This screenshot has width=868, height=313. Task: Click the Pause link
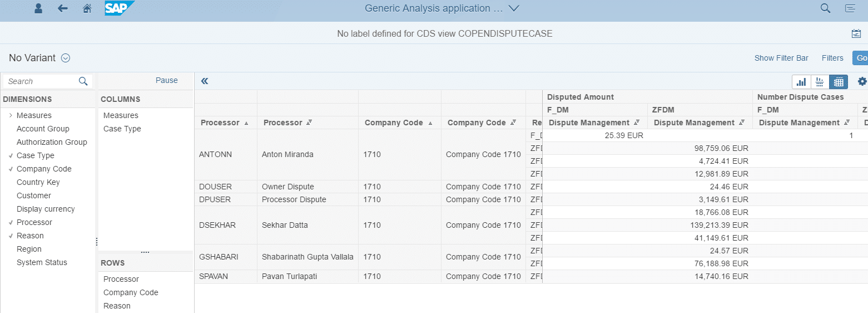click(166, 80)
